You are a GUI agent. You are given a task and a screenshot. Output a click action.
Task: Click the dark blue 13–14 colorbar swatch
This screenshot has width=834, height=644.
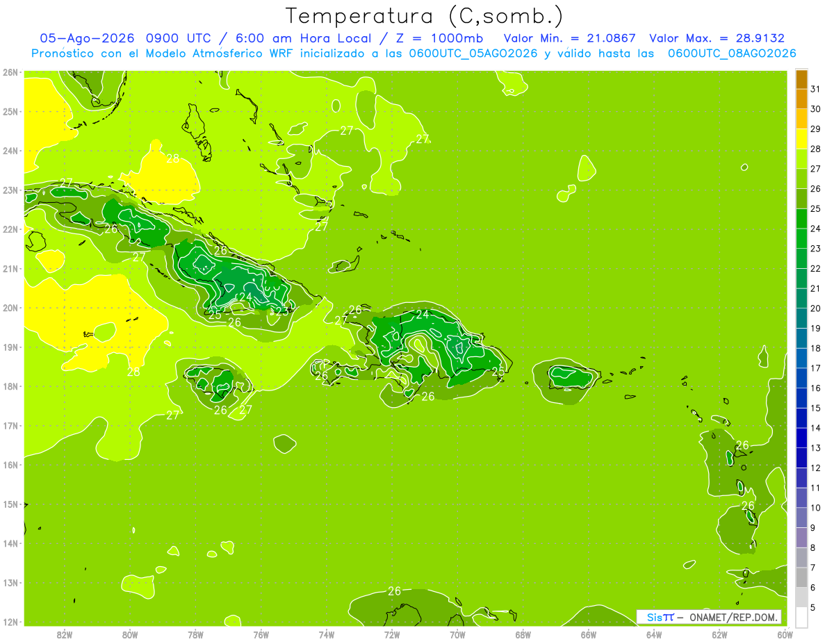[x=801, y=438]
